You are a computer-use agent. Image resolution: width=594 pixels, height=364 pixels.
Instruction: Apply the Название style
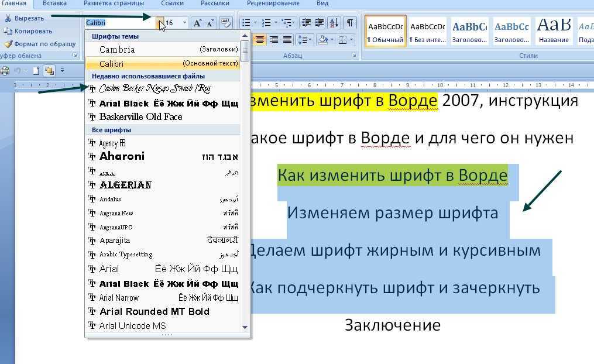[554, 31]
